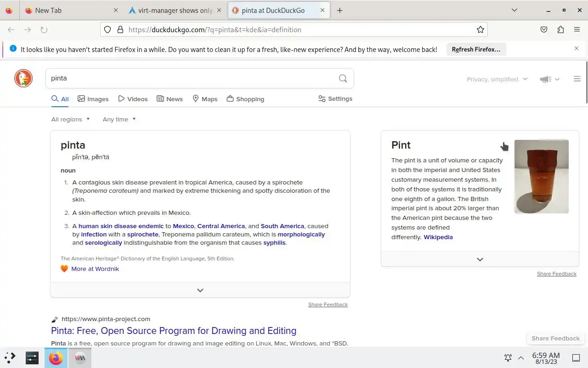Dismiss the Firefox refresh notification bar

pos(577,48)
